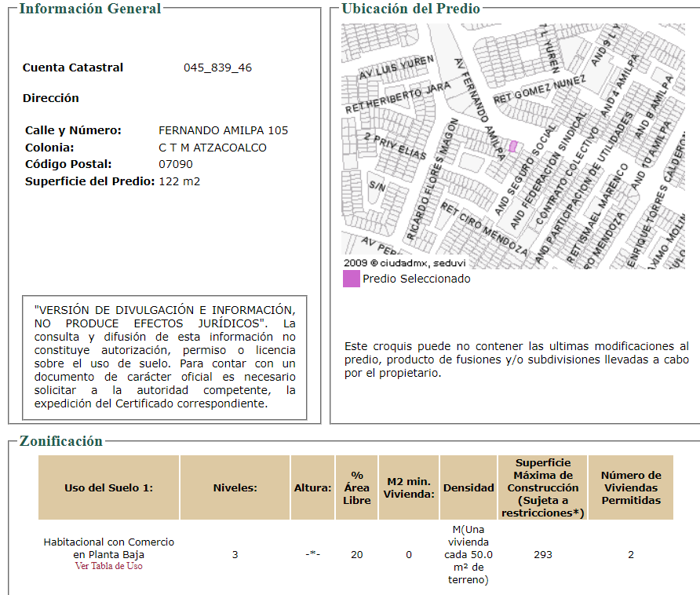Click the Altura column header
Viewport: 700px width, 595px height.
312,487
